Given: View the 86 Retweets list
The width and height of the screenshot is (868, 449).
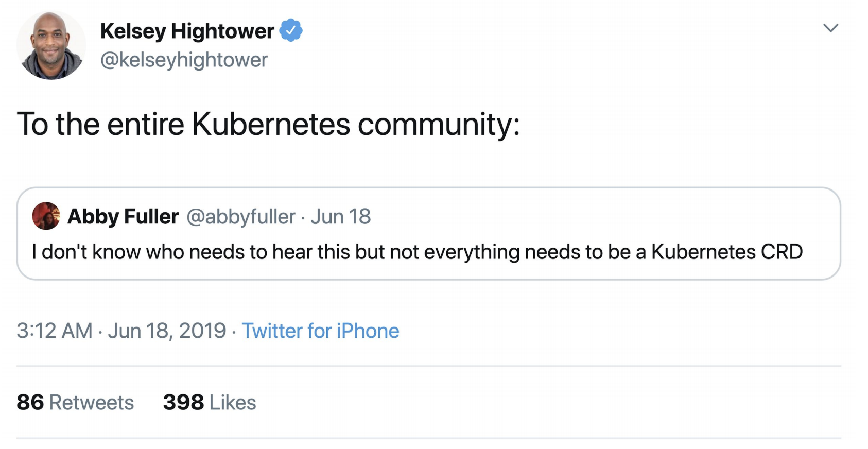Looking at the screenshot, I should tap(75, 402).
